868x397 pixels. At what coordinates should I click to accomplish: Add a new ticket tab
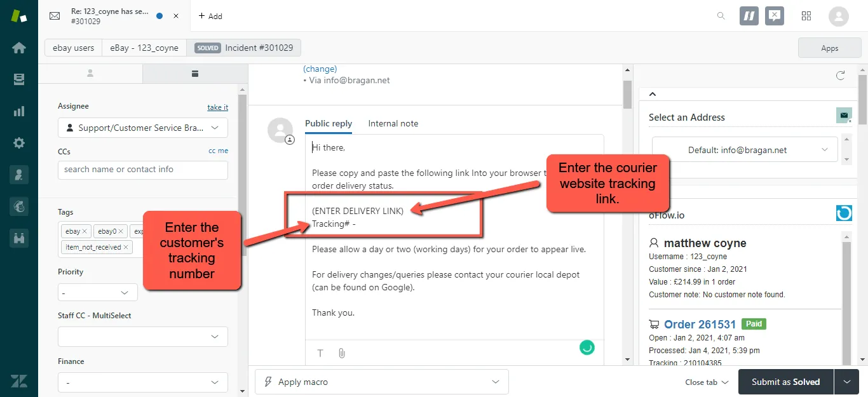(210, 16)
